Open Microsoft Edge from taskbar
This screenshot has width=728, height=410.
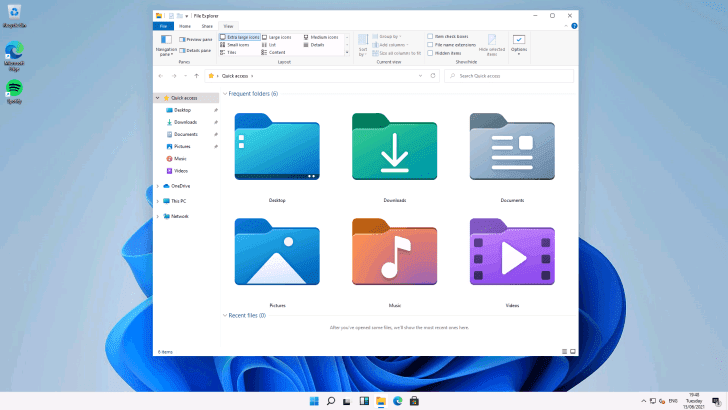(398, 401)
